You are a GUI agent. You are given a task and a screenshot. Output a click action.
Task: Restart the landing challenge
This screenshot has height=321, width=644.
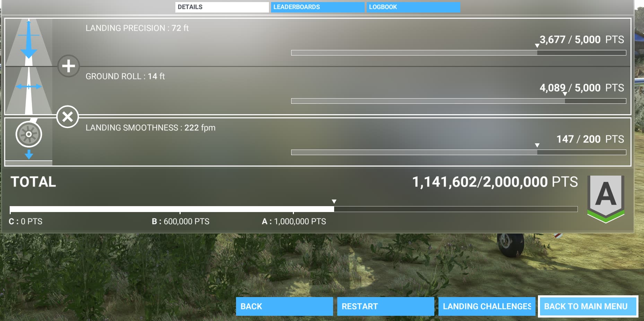coord(385,306)
